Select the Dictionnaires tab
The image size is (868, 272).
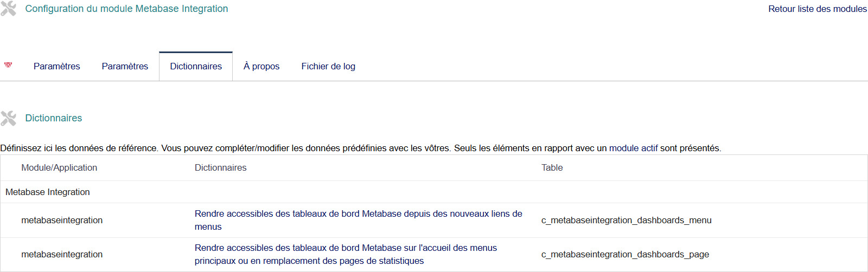[x=196, y=66]
